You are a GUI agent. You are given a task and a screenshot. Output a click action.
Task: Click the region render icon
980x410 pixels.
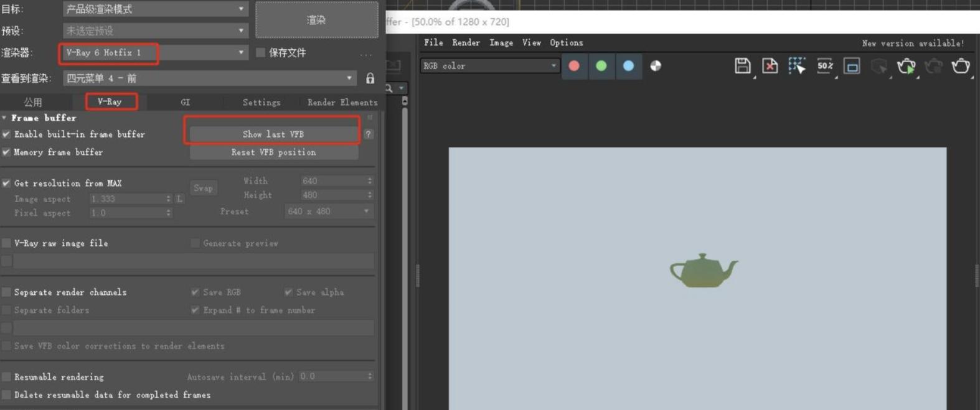click(852, 66)
